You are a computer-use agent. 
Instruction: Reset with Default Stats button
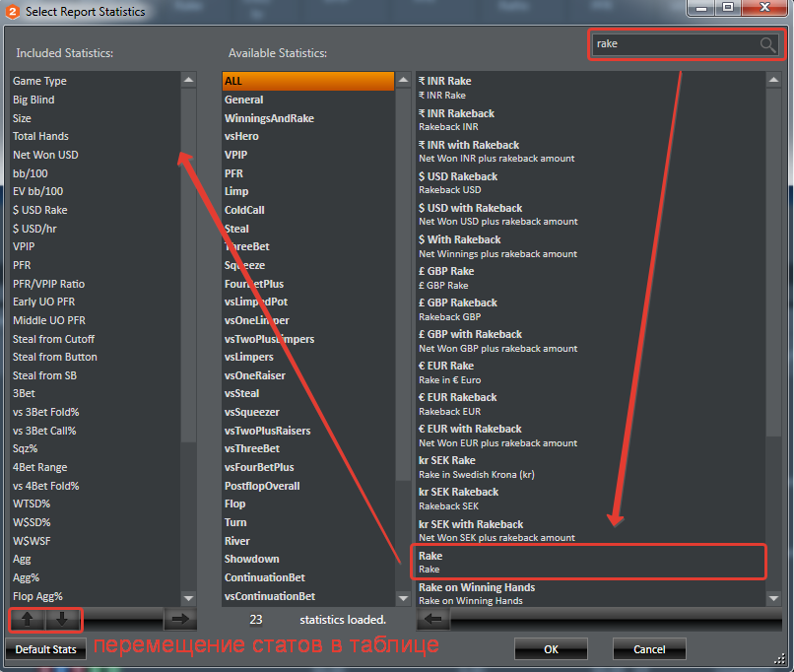coord(44,649)
